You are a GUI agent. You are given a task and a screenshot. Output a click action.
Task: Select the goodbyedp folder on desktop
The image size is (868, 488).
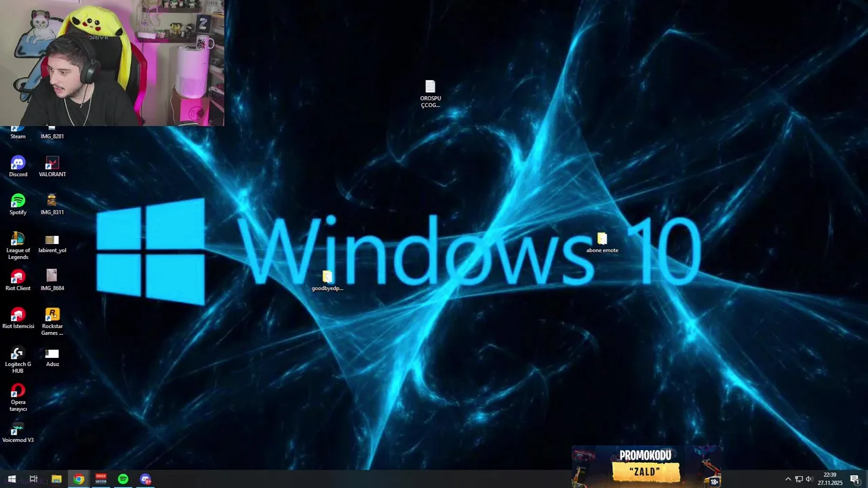pos(327,281)
